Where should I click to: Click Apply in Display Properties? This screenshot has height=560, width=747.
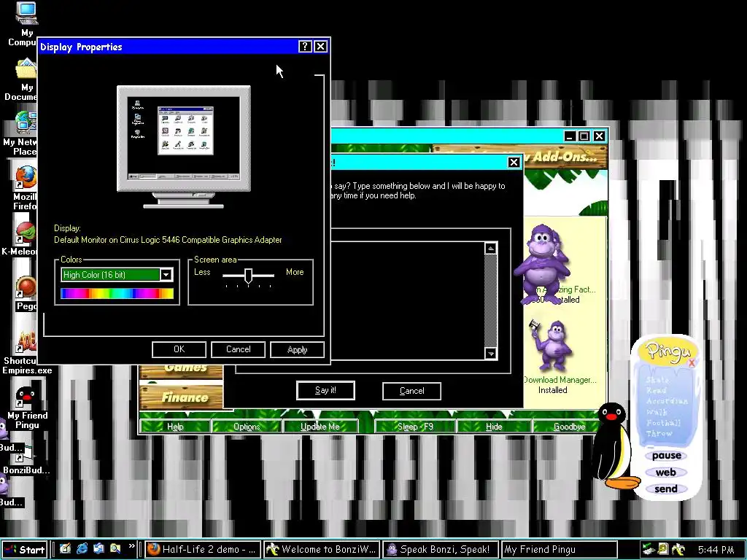pyautogui.click(x=298, y=349)
